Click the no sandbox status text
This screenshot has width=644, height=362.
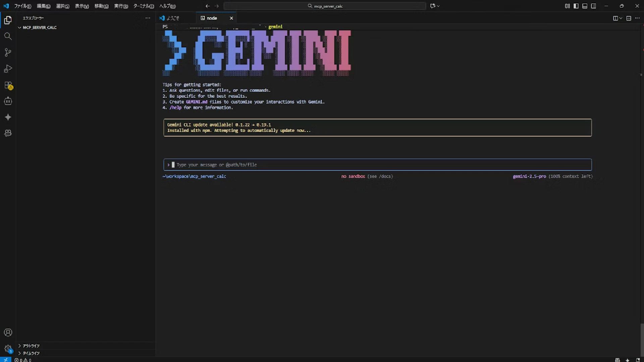coord(353,176)
